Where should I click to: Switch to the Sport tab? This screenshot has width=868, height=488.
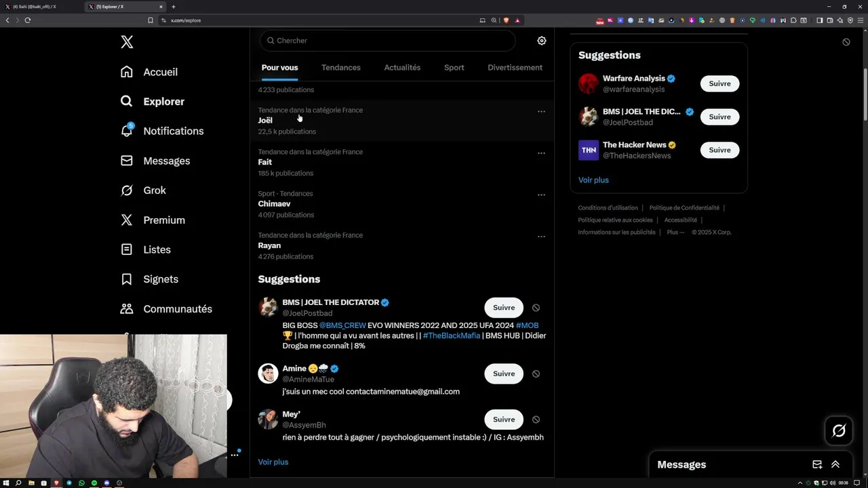click(x=454, y=68)
